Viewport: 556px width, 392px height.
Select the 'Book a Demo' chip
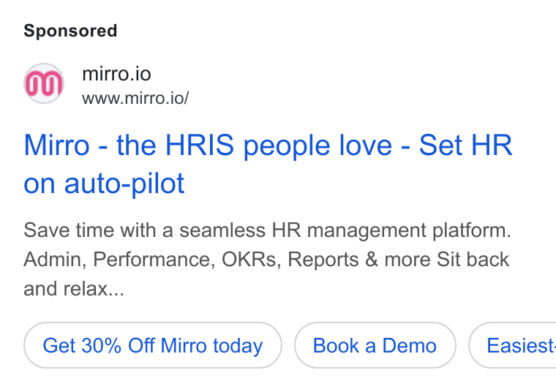tap(375, 345)
